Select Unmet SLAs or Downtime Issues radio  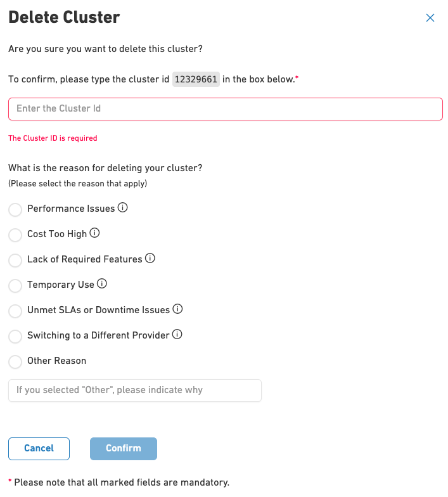coord(15,311)
